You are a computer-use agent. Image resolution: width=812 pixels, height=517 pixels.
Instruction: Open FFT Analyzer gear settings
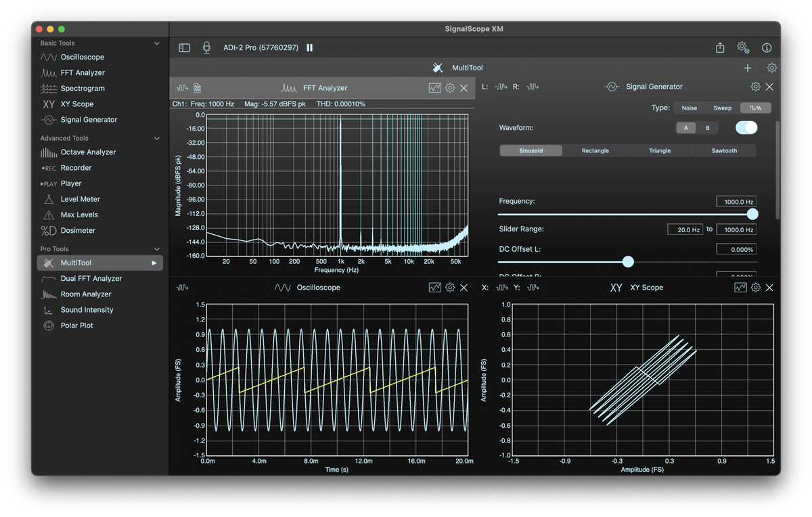450,88
